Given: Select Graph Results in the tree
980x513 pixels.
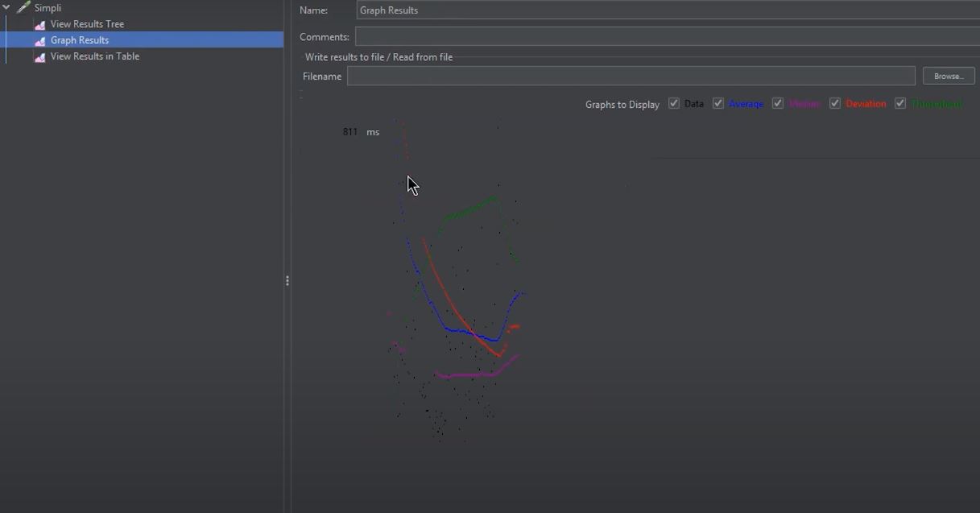Looking at the screenshot, I should tap(80, 40).
